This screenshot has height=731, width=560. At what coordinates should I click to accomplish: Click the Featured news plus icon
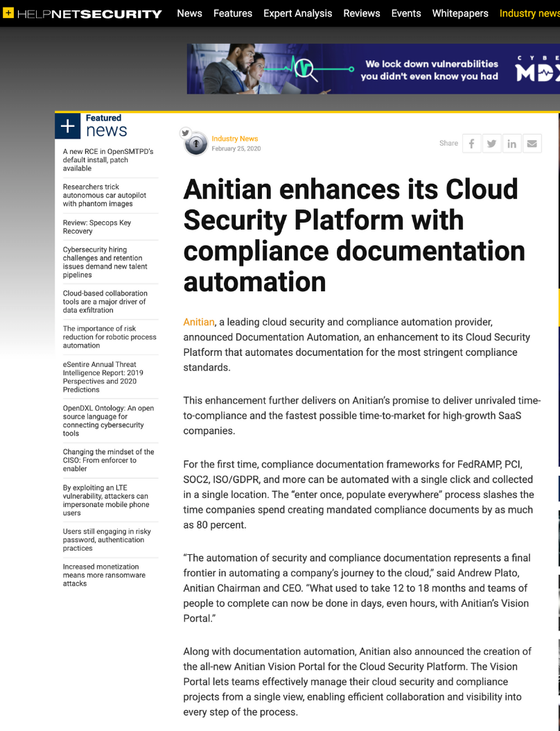(x=67, y=126)
